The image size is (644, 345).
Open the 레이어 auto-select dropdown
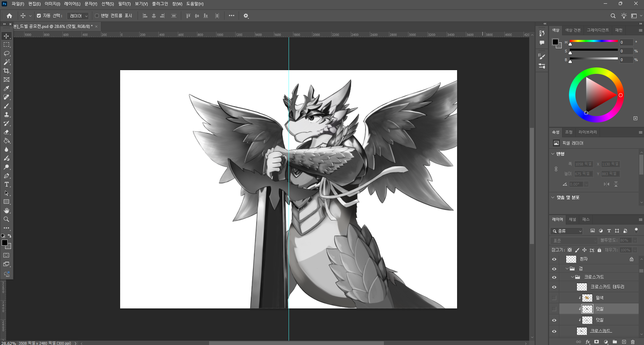pyautogui.click(x=78, y=16)
